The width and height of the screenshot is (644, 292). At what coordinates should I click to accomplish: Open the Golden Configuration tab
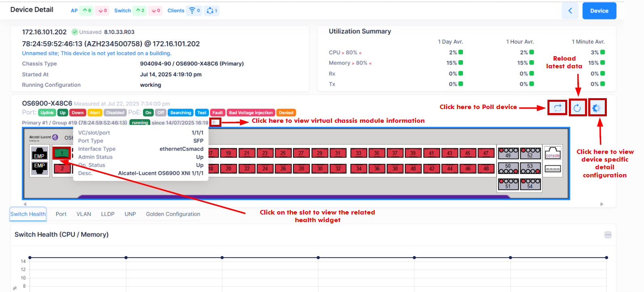pos(173,214)
